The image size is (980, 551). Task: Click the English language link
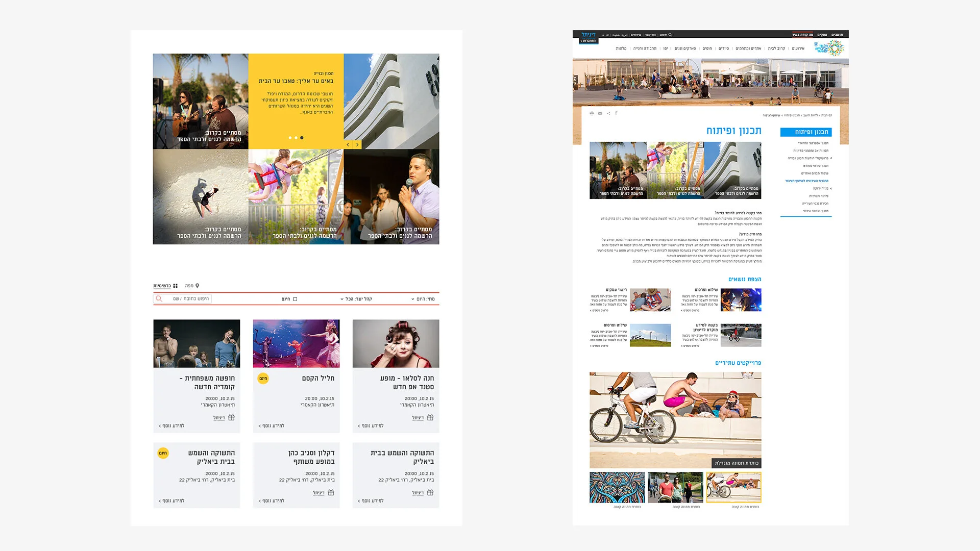[x=616, y=35]
